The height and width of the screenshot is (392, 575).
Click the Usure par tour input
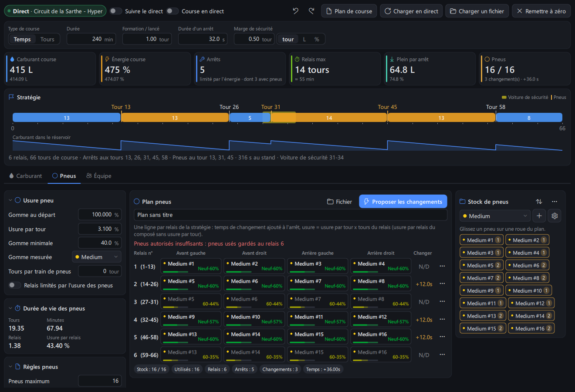100,229
